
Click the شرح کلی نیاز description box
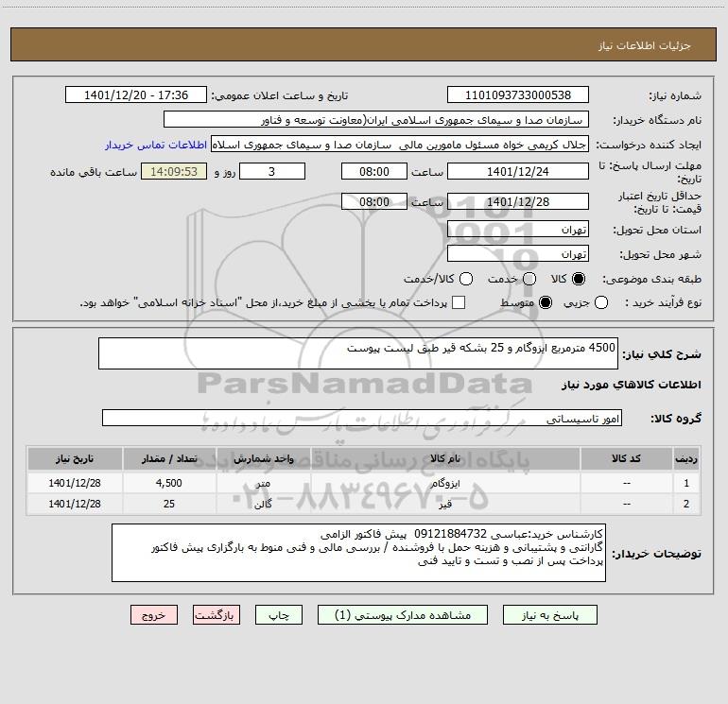tap(358, 353)
